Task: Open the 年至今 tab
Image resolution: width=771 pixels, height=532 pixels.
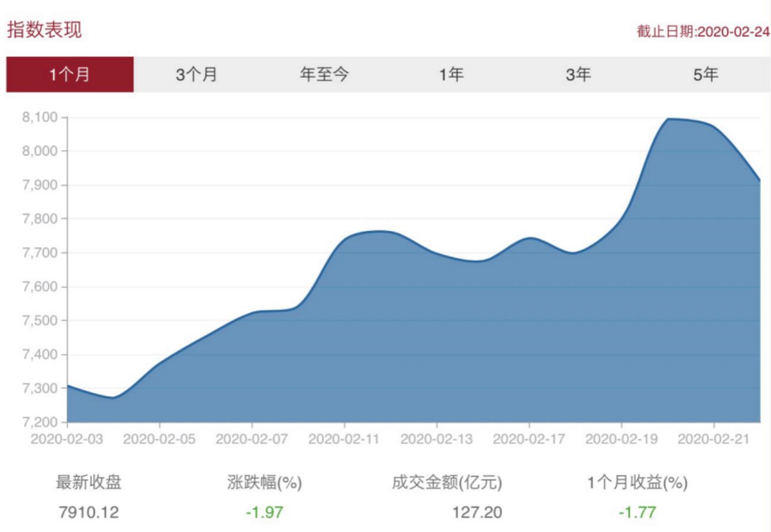Action: pos(324,75)
